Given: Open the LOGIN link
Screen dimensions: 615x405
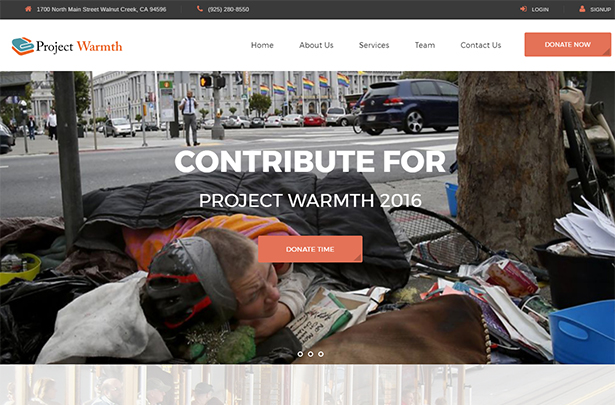Looking at the screenshot, I should point(540,9).
